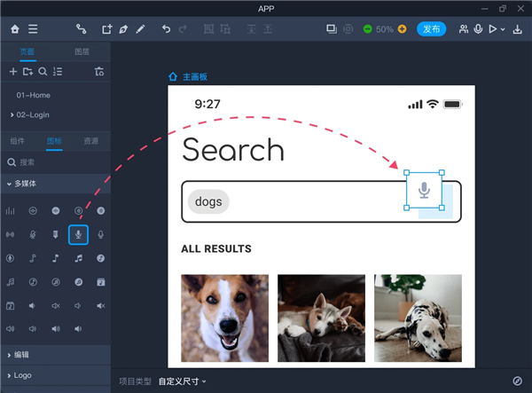Screen dimensions: 532x393
Task: Pick the filled single music note icon
Action: [x=56, y=258]
